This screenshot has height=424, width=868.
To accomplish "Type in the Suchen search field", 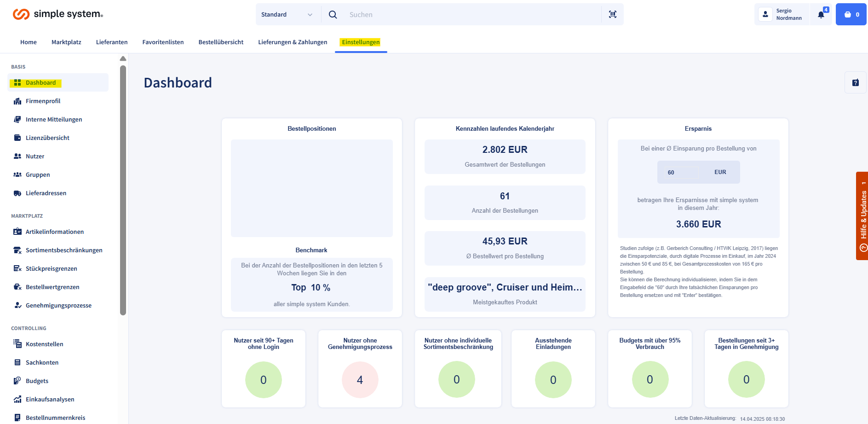I will 469,15.
